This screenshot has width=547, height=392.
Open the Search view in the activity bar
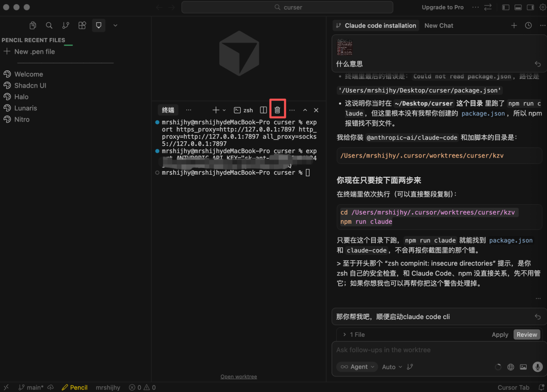tap(49, 25)
